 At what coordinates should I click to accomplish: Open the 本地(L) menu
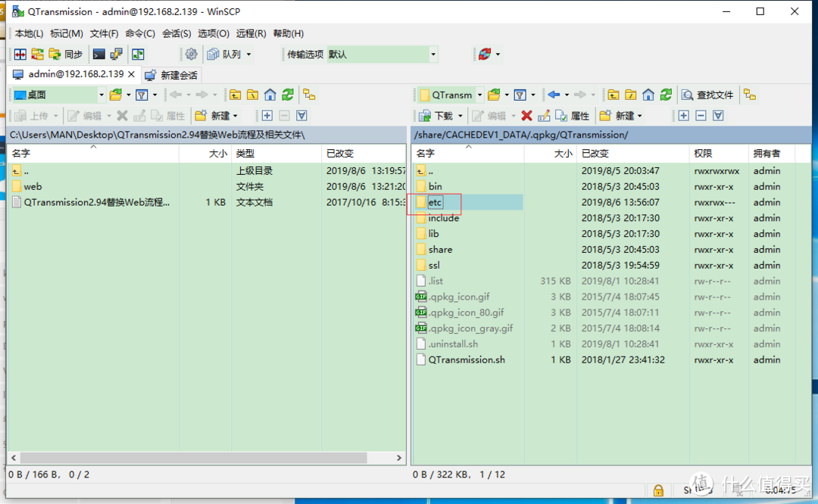point(29,33)
